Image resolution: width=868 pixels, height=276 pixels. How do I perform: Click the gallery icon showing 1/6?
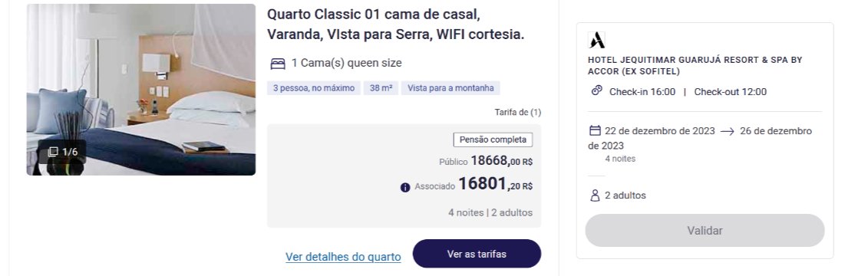point(53,152)
